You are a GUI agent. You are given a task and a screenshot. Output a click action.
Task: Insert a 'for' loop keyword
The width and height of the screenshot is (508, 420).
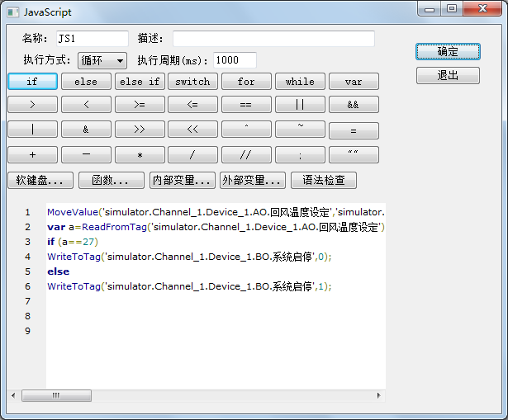coord(246,81)
